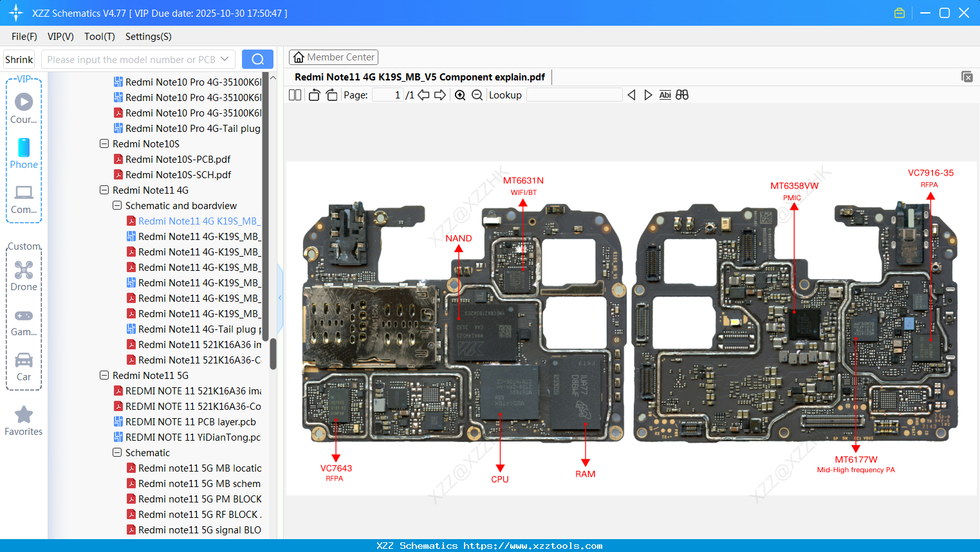Image resolution: width=980 pixels, height=552 pixels.
Task: Collapse the Schematic and boardview branch
Action: [x=116, y=205]
